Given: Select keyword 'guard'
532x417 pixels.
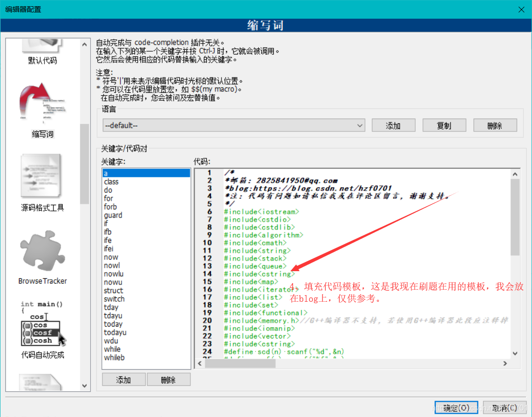Looking at the screenshot, I should tap(146, 215).
